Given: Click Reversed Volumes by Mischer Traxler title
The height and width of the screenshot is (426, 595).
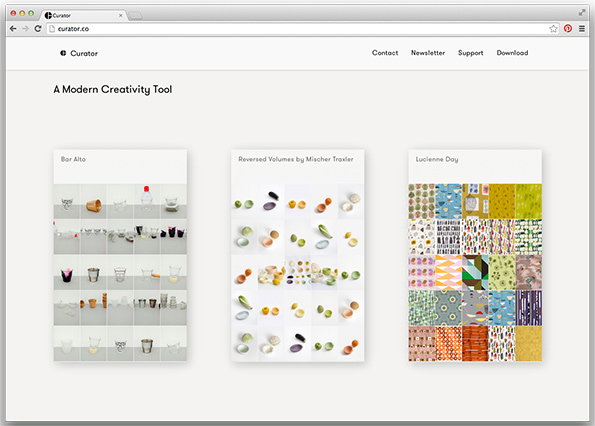Looking at the screenshot, I should click(296, 159).
